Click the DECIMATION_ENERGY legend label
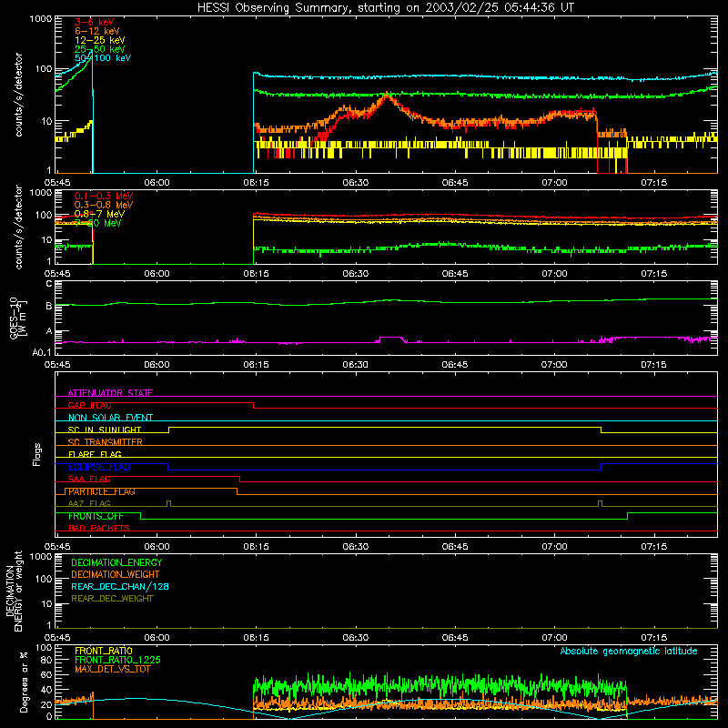 [x=116, y=562]
